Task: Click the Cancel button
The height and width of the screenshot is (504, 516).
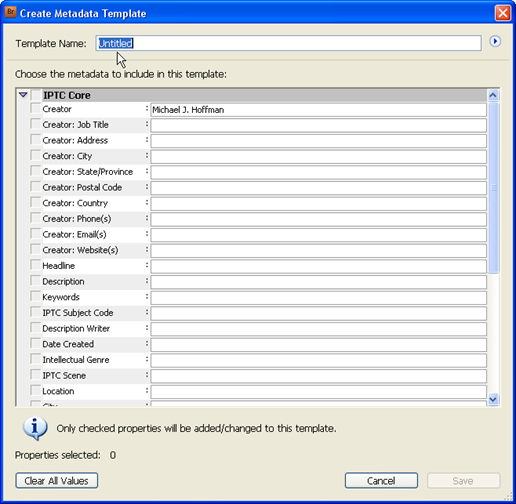Action: [381, 481]
